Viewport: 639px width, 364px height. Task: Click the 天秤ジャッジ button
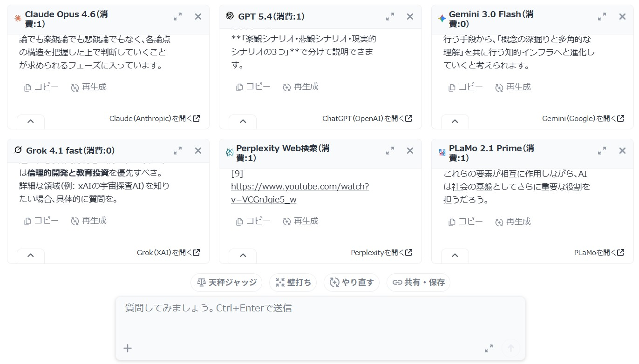coord(226,283)
